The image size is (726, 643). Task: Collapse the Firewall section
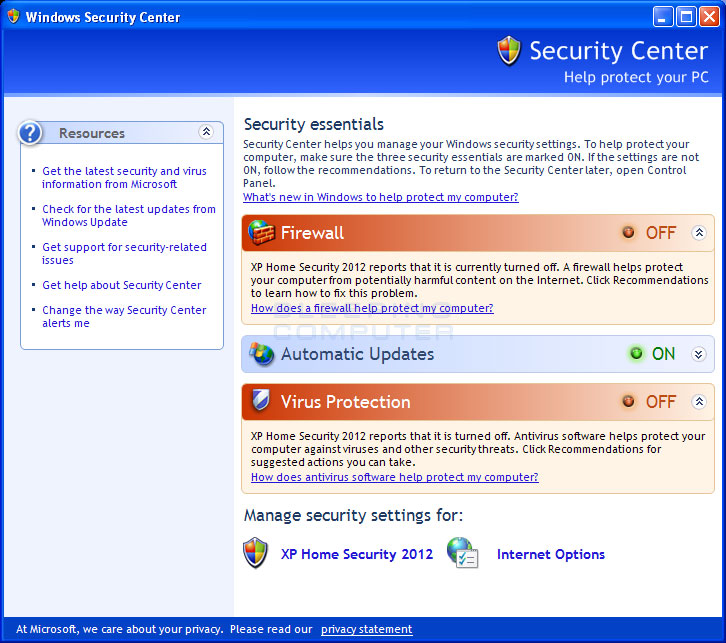tap(699, 232)
